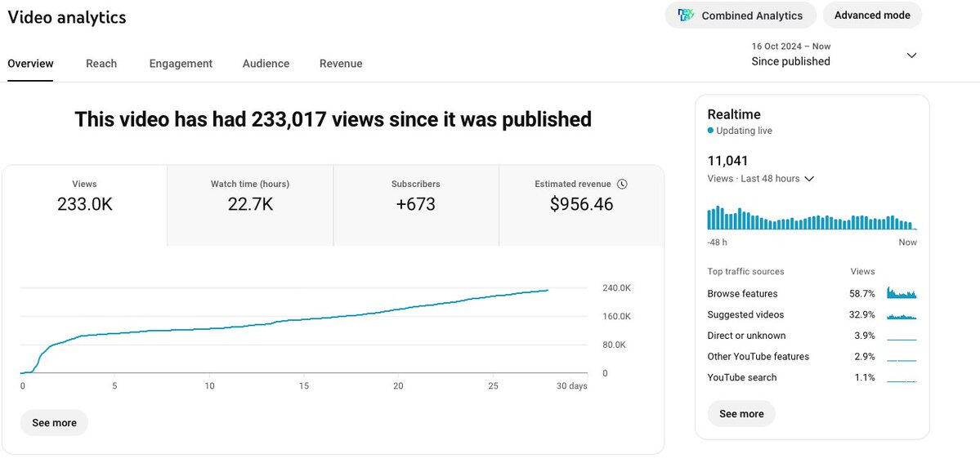Click the Suggested videos sparkline chart
980x463 pixels.
pyautogui.click(x=902, y=315)
